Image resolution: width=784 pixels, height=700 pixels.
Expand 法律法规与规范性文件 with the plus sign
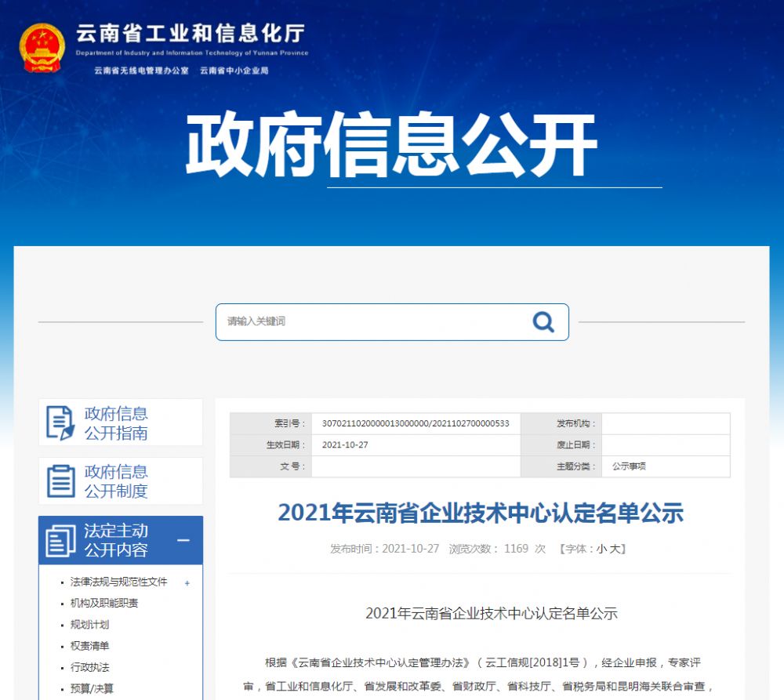click(187, 582)
